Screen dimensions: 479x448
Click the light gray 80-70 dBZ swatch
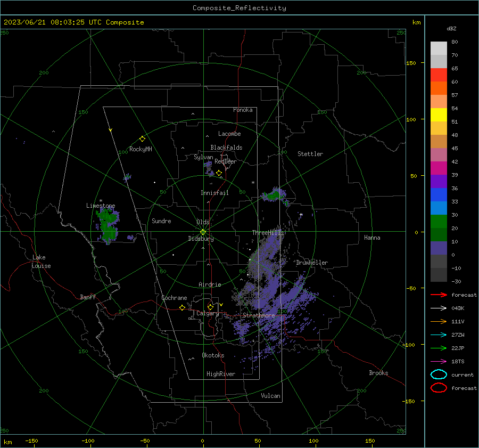coord(439,48)
